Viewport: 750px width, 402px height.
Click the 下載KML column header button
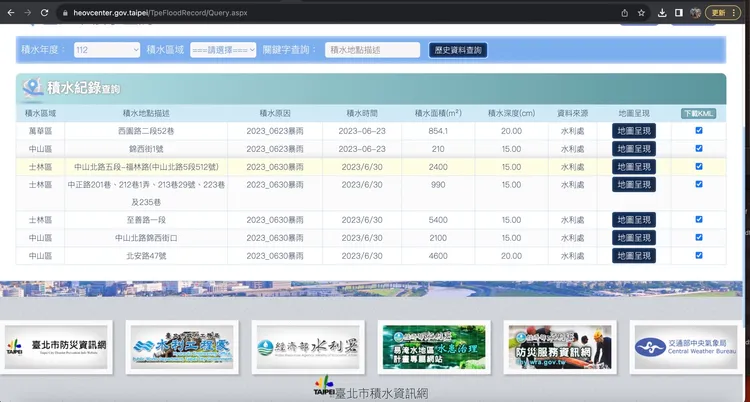698,113
